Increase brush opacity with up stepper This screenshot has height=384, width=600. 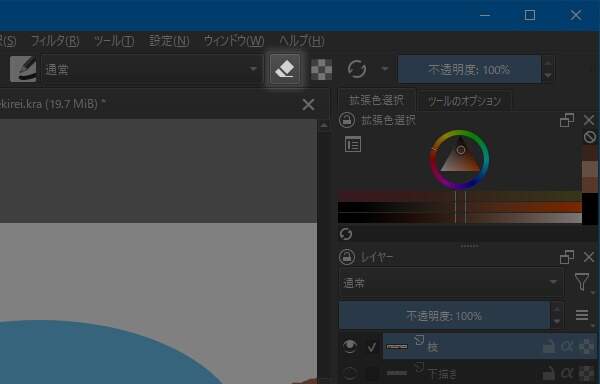click(x=548, y=63)
